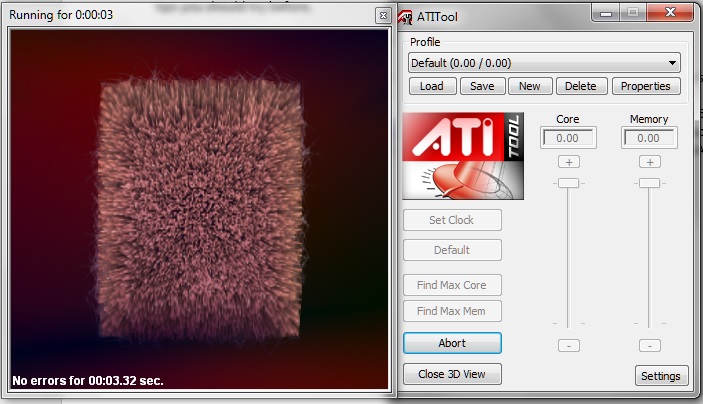Viewport: 703px width, 404px height.
Task: Delete the selected profile
Action: point(581,86)
